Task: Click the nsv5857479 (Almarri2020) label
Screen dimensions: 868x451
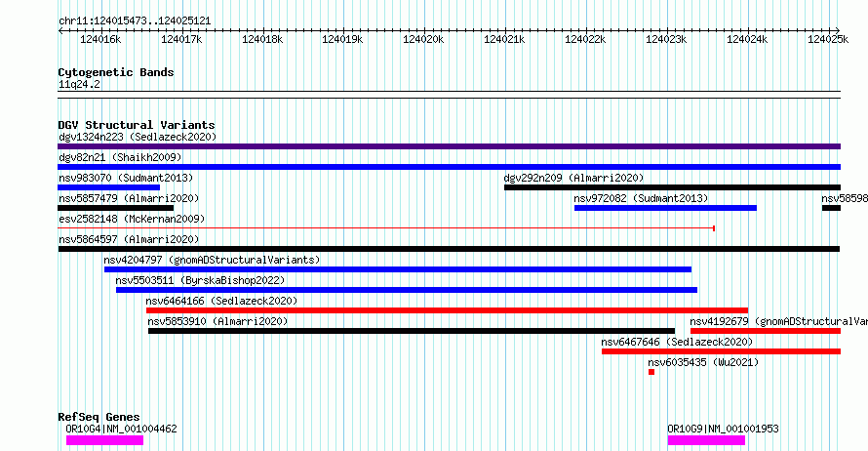Action: (129, 198)
